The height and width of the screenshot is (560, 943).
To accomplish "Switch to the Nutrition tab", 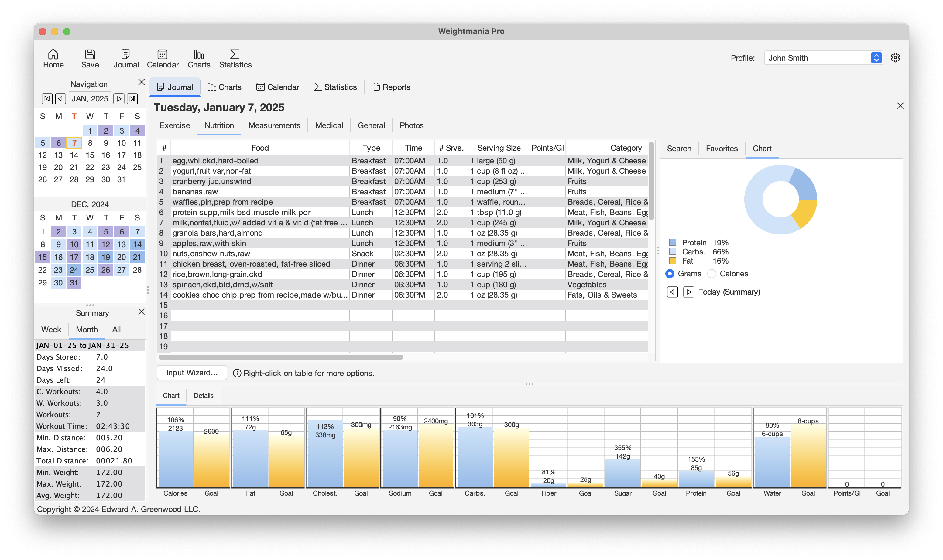I will [219, 125].
